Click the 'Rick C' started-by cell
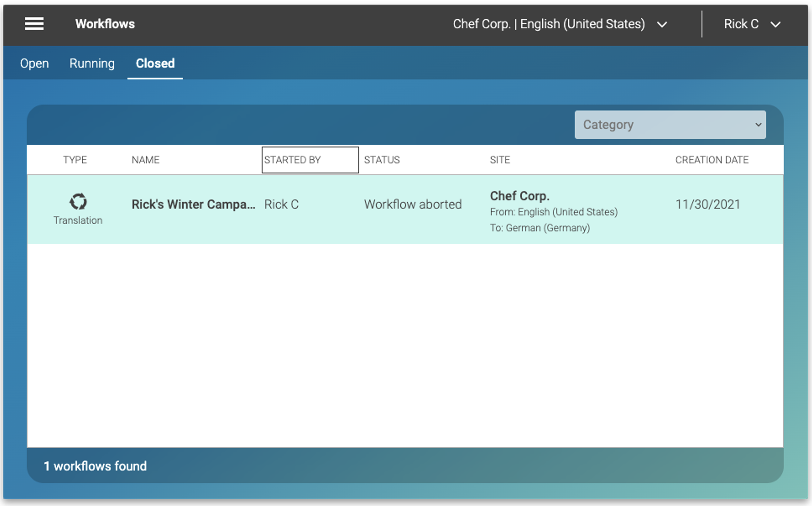The height and width of the screenshot is (506, 812). (x=281, y=204)
